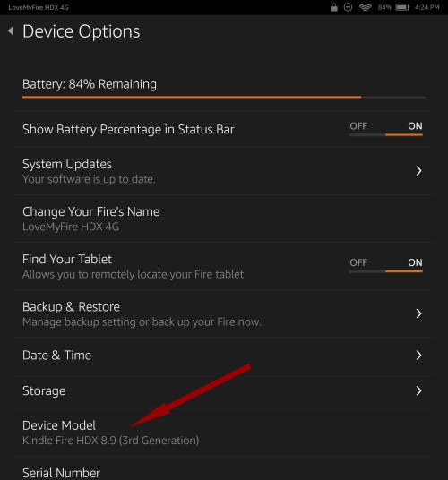Open Change Your Fire's Name

224,219
